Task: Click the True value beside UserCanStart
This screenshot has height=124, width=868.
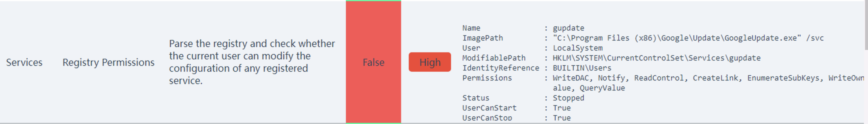Action: click(x=562, y=108)
